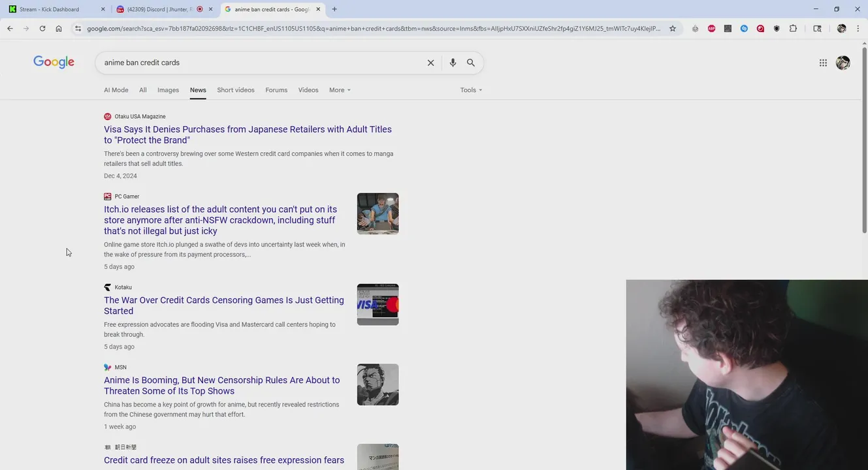Image resolution: width=868 pixels, height=470 pixels.
Task: View site information icon in address bar
Action: pos(78,29)
